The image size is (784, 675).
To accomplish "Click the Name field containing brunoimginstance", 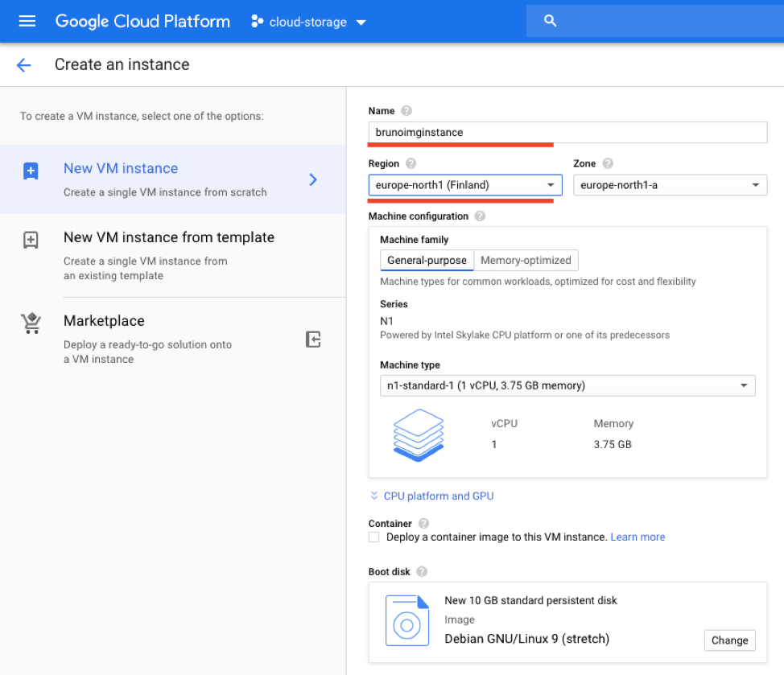I will click(567, 132).
